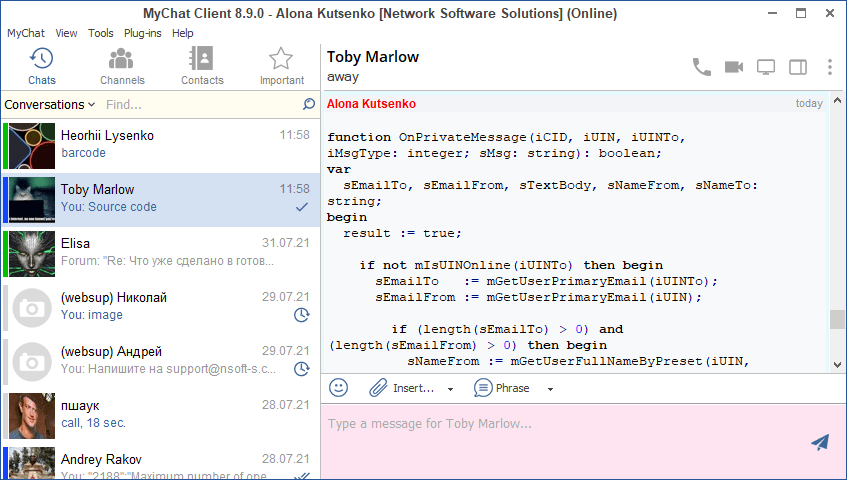Click the Insert... button

click(413, 388)
